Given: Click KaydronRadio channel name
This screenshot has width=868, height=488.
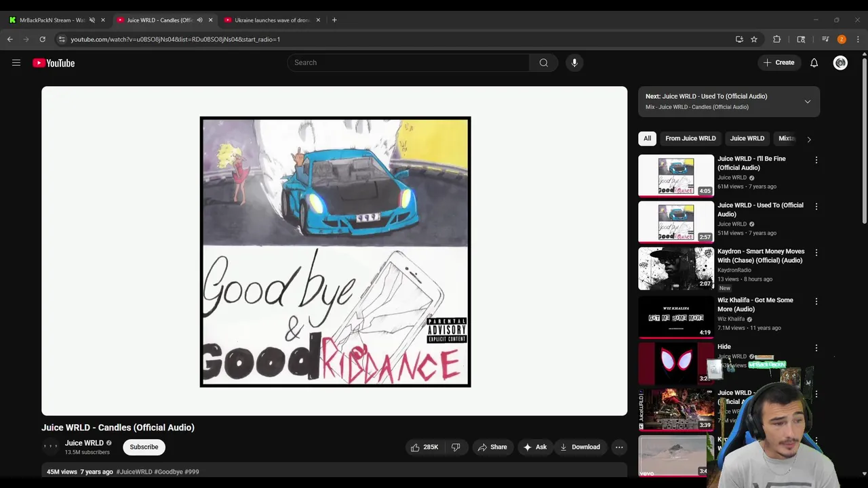Looking at the screenshot, I should 734,270.
